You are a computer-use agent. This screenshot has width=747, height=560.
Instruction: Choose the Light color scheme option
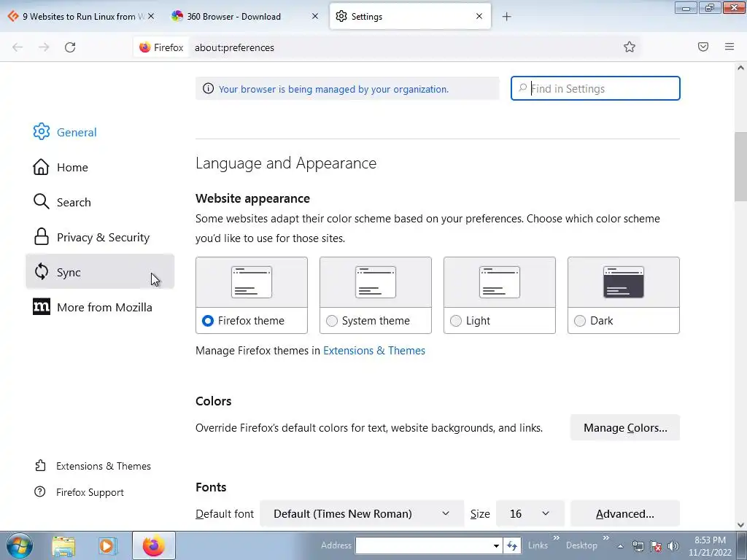[x=456, y=321]
